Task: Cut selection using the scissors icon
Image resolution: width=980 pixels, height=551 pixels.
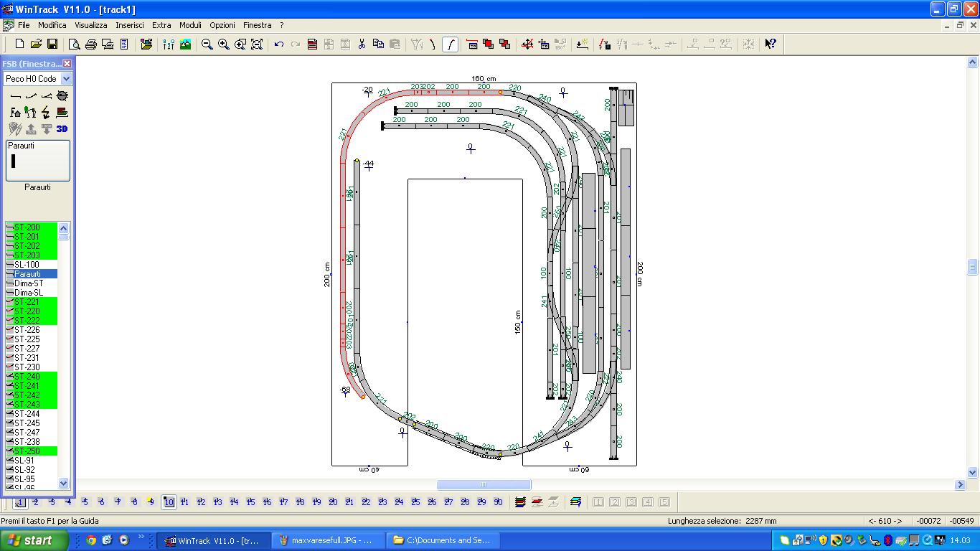Action: [x=362, y=44]
